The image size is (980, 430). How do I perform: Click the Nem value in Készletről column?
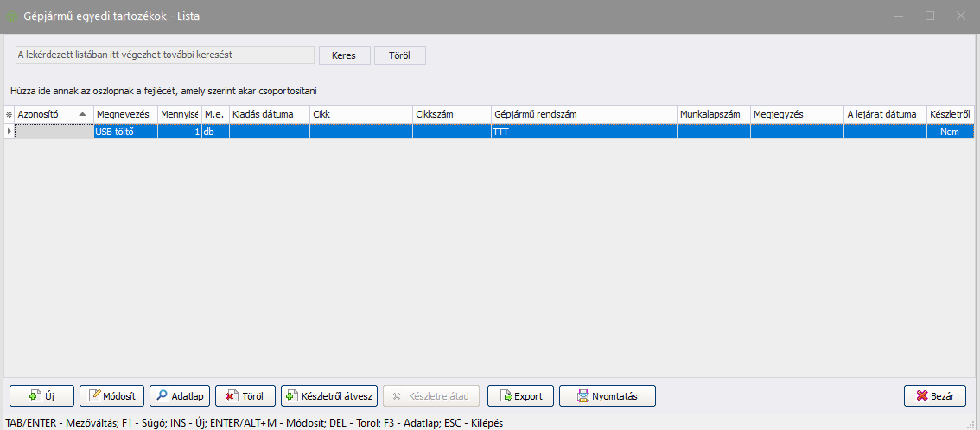pyautogui.click(x=949, y=132)
